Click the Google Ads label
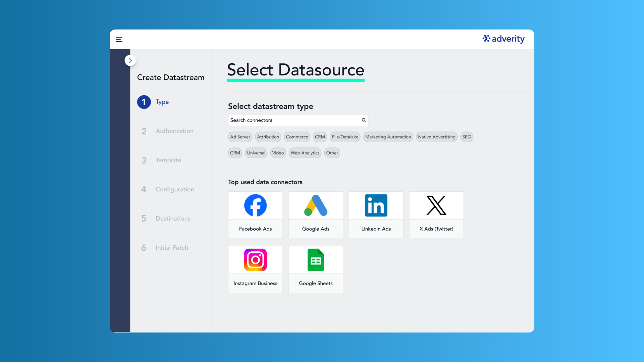Viewport: 644px width, 362px height. point(316,229)
